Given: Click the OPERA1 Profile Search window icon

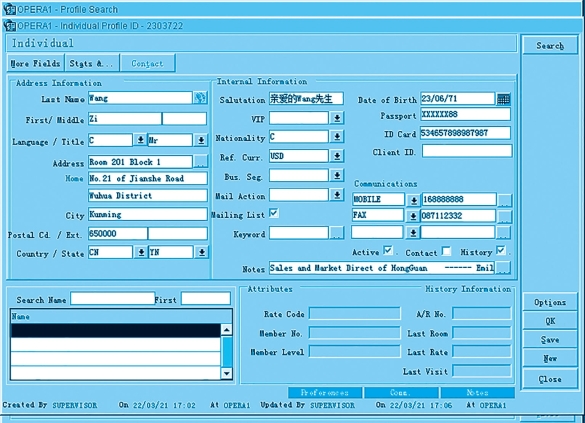Looking at the screenshot, I should (x=10, y=9).
